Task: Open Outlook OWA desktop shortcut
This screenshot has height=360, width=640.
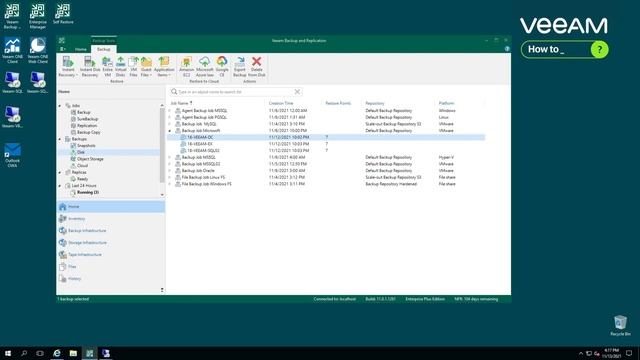Action: click(12, 155)
